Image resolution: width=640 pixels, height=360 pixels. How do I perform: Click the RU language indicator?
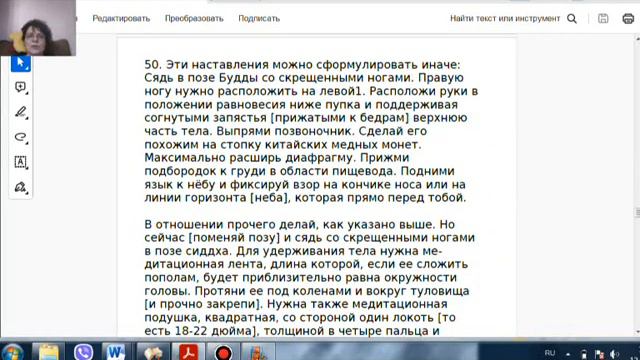click(550, 353)
